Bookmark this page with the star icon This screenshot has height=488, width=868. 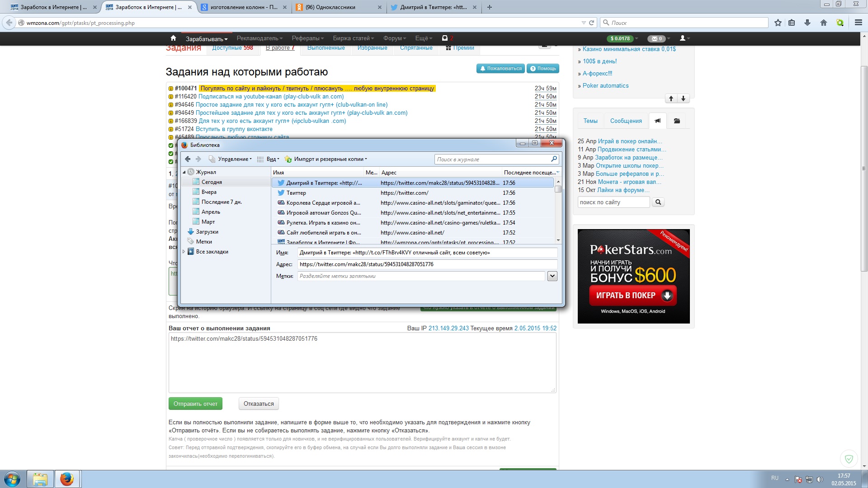coord(778,23)
